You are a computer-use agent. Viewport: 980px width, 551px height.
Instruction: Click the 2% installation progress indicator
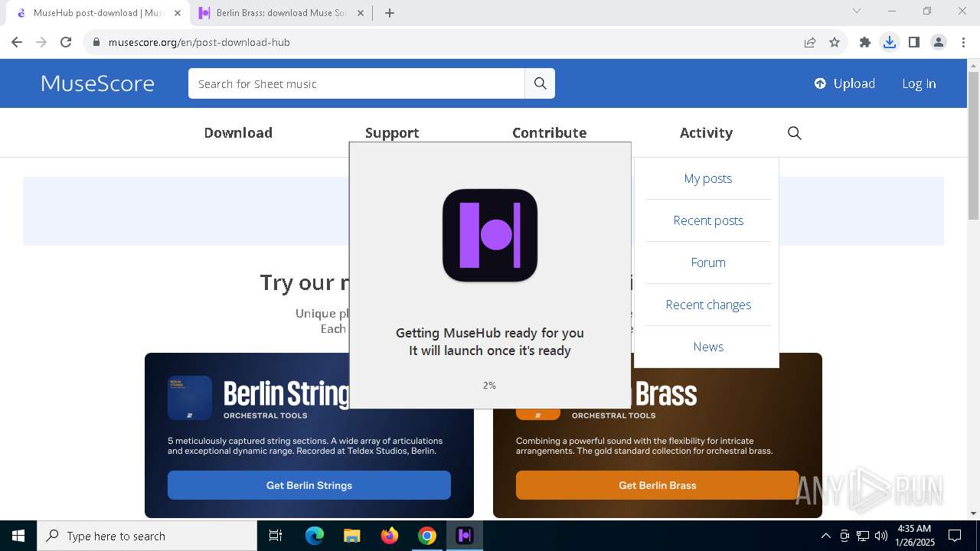tap(489, 385)
